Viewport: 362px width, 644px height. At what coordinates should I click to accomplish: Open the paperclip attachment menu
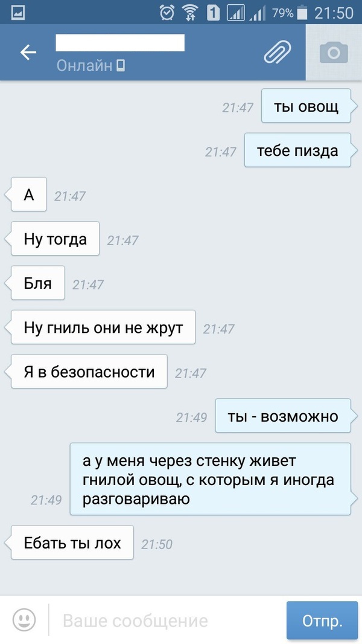point(278,53)
